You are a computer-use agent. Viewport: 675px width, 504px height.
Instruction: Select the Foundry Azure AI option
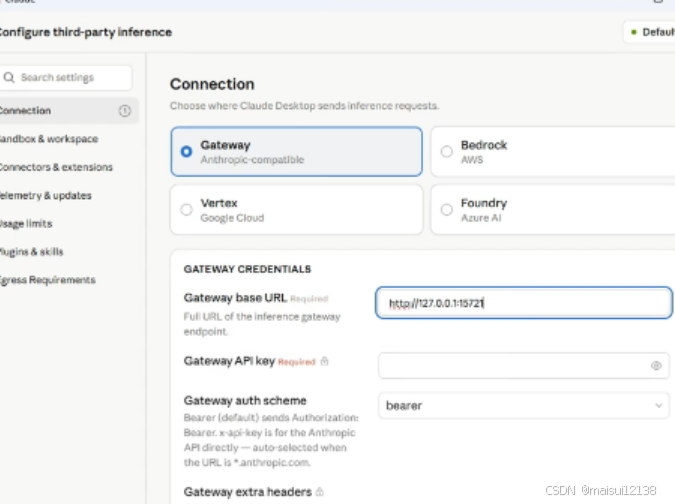click(553, 210)
